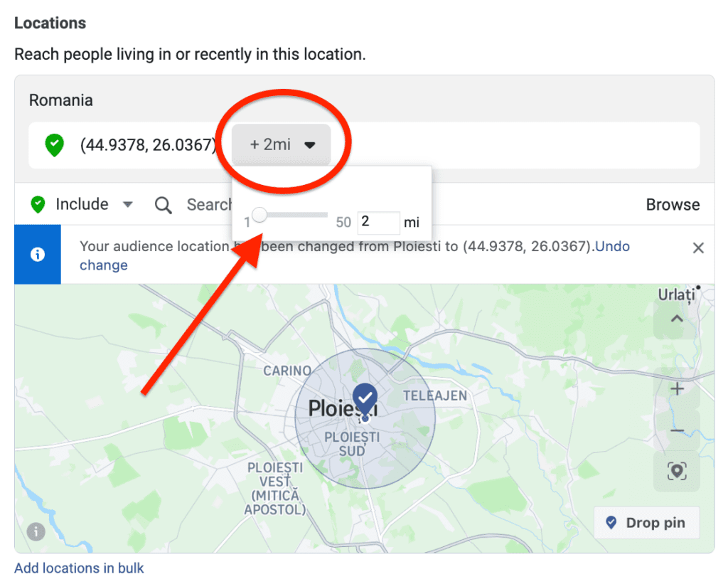Open the +2mi radius dropdown

pos(282,144)
